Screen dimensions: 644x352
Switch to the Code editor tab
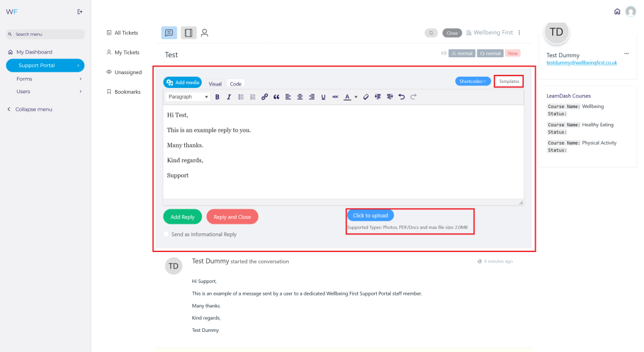(x=235, y=84)
